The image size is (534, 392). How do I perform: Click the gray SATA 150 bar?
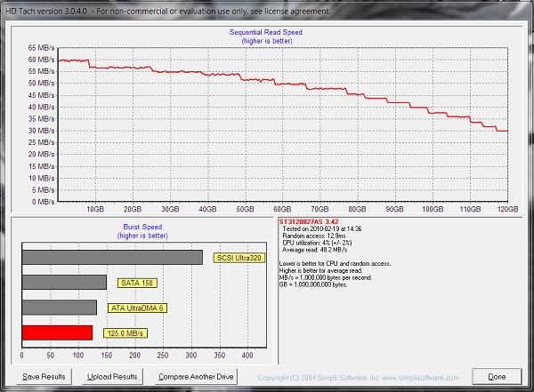[64, 283]
